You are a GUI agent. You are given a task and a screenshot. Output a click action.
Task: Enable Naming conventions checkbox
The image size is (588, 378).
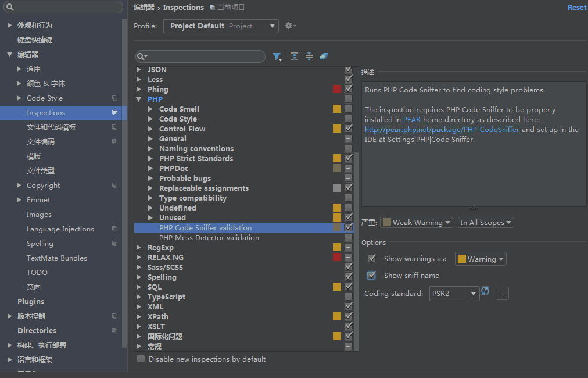point(349,148)
